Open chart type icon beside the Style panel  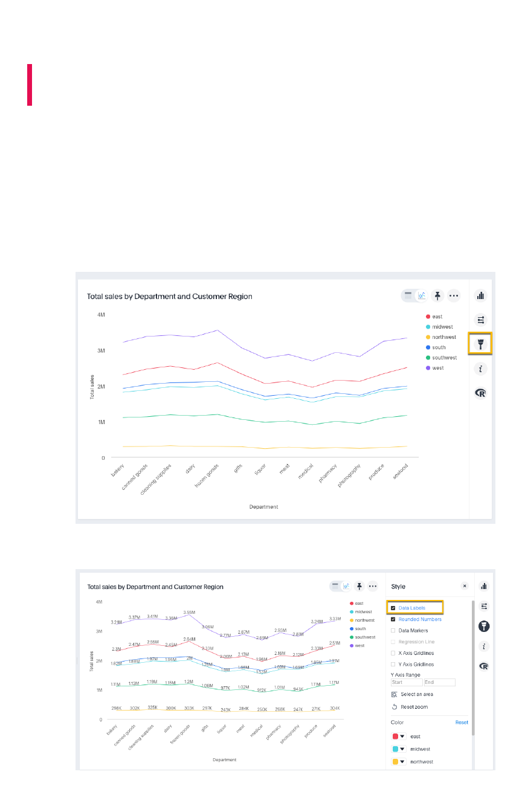(483, 586)
